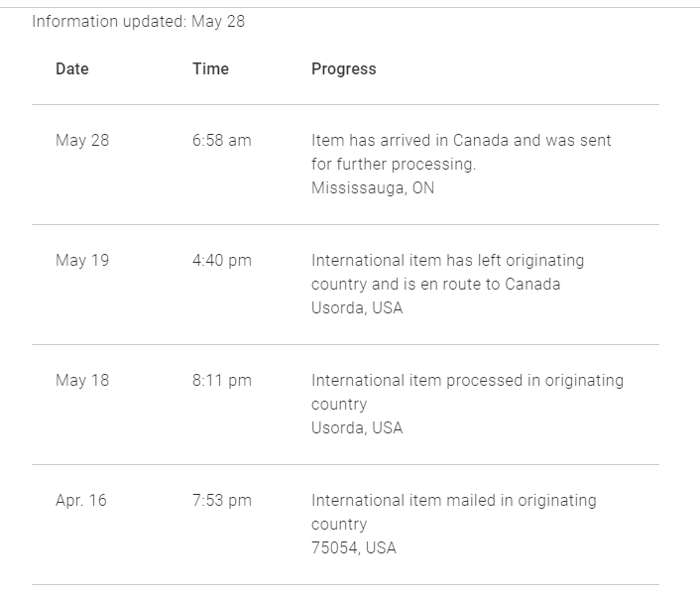Click Usorda, USA location under May 19
The height and width of the screenshot is (600, 700).
357,308
